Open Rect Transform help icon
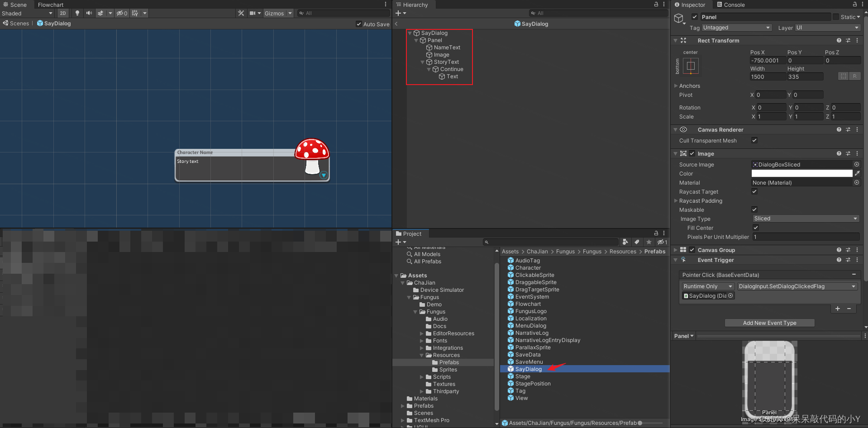 (839, 40)
